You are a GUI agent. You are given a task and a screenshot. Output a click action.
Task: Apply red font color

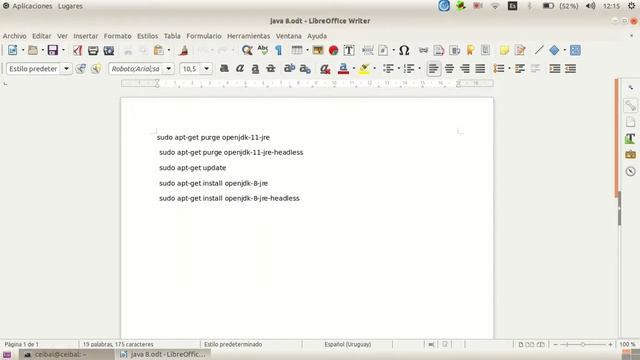tap(343, 69)
